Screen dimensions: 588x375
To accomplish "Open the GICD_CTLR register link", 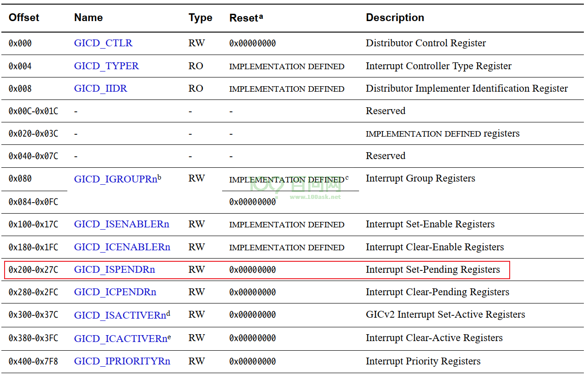I will point(103,43).
